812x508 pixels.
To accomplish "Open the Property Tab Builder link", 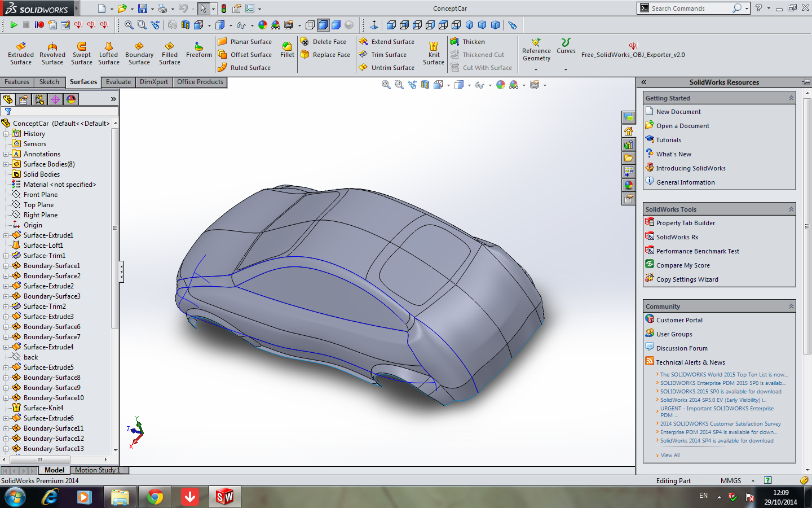I will tap(685, 223).
